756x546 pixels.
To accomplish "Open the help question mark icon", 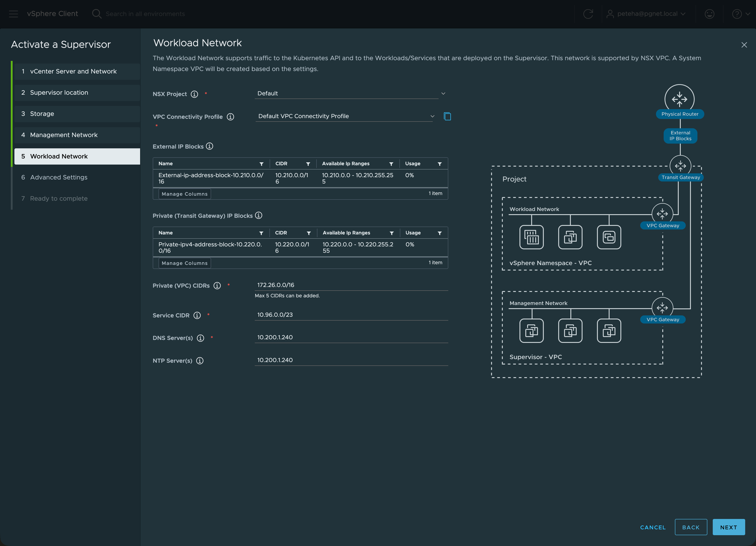I will point(737,14).
